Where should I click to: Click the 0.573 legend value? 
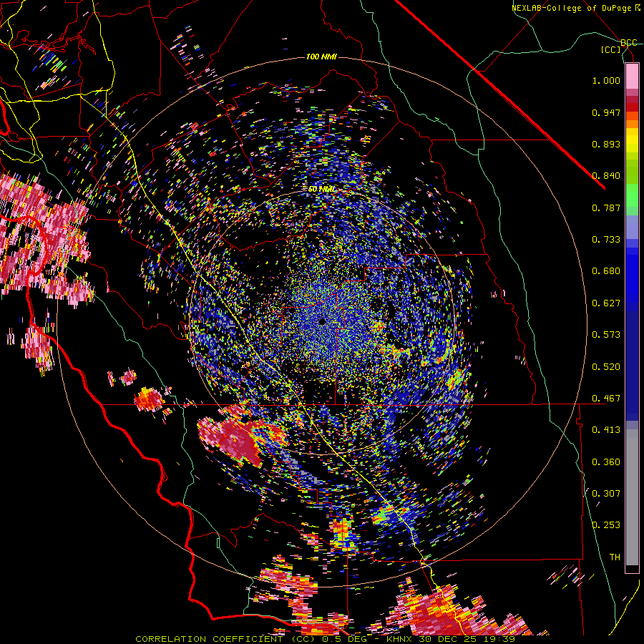tap(606, 335)
